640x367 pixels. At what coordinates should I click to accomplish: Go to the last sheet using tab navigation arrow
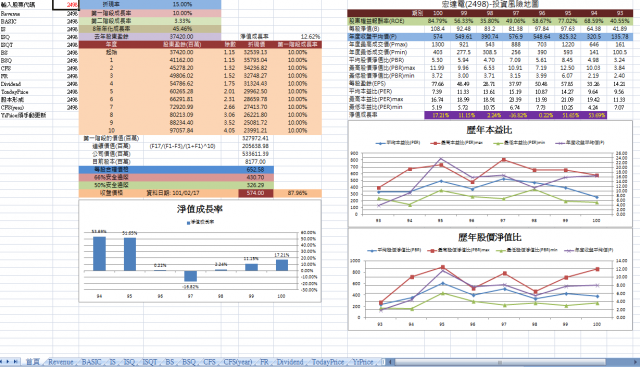(x=16, y=362)
